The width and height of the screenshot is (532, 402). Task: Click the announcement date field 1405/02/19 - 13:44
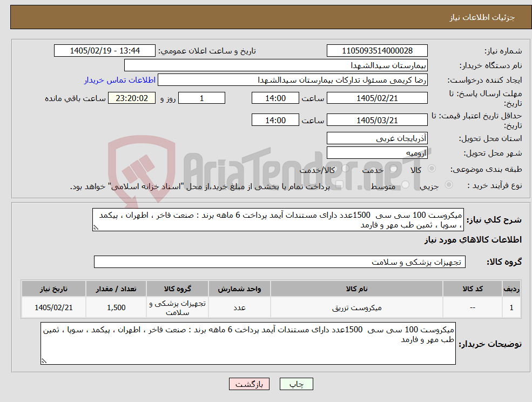coord(104,51)
